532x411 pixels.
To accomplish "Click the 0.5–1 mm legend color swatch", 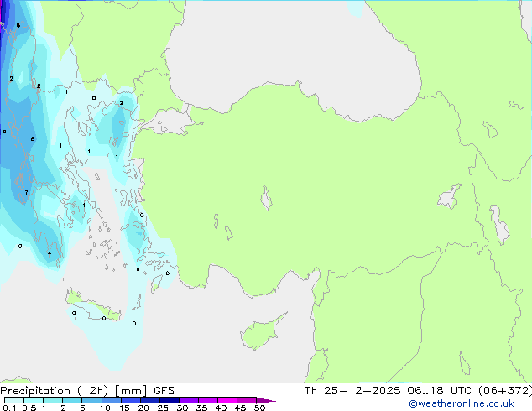I will click(x=34, y=400).
